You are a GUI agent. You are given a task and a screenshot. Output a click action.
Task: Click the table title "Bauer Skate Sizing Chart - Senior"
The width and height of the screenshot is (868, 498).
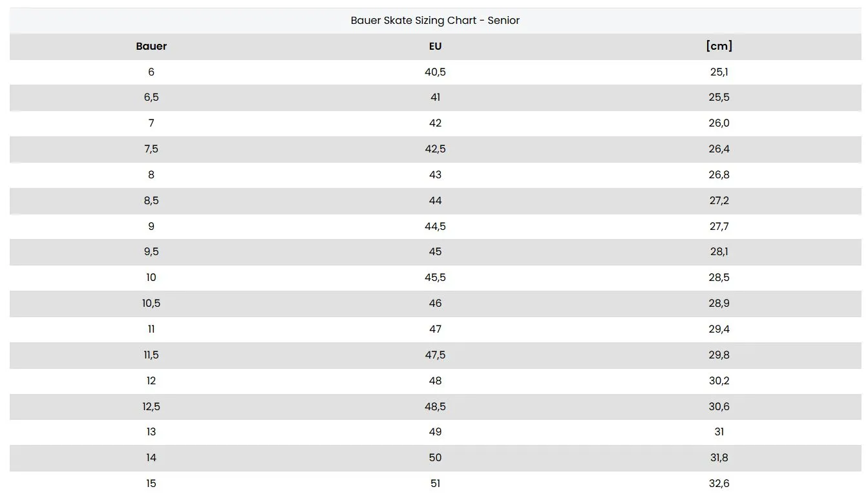pyautogui.click(x=435, y=21)
